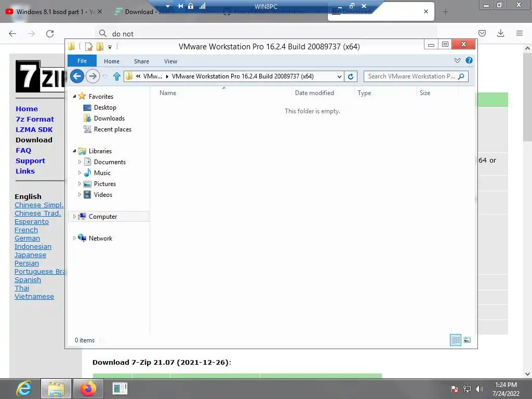Open LZMA SDK link on 7-Zip page

[x=34, y=129]
